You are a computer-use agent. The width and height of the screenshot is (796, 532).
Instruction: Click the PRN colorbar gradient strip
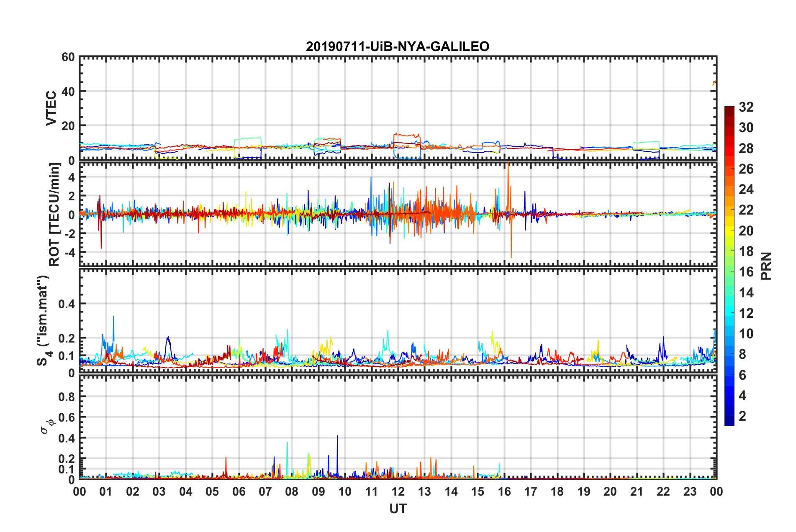point(729,266)
